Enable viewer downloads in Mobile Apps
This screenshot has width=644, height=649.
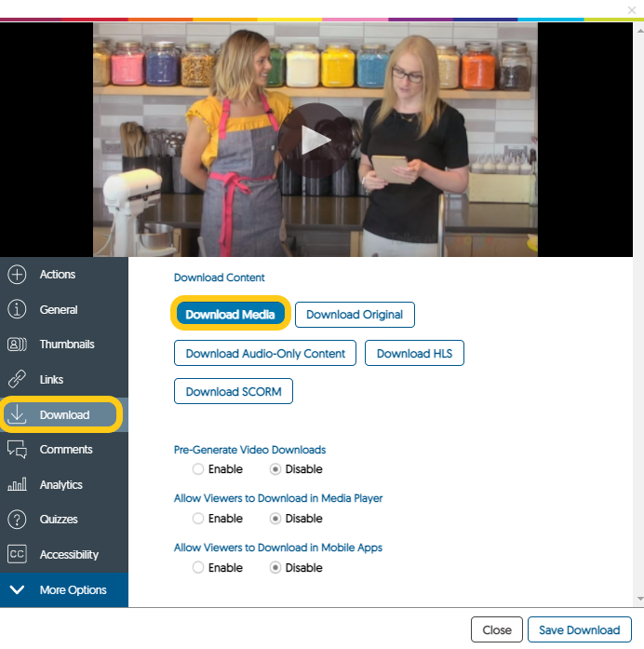(x=198, y=568)
